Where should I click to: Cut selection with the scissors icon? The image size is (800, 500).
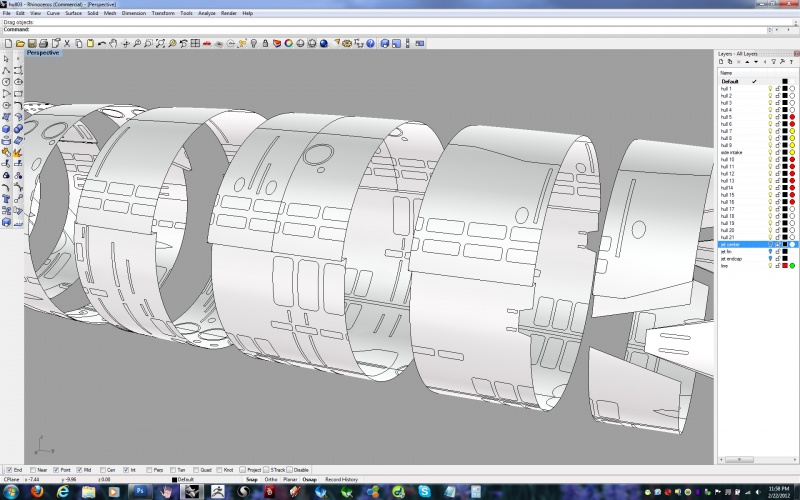click(x=67, y=43)
